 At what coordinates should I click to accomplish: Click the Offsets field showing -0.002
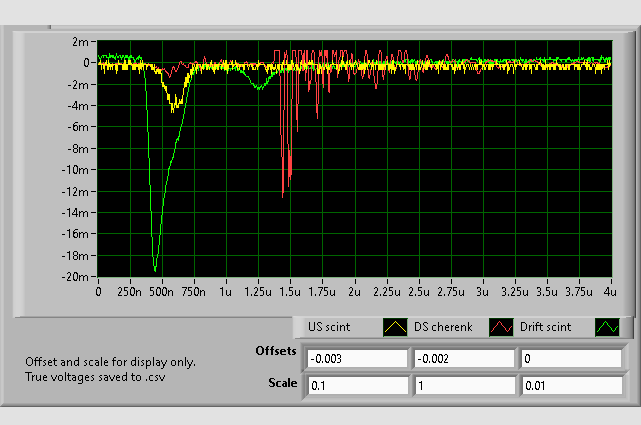point(462,359)
